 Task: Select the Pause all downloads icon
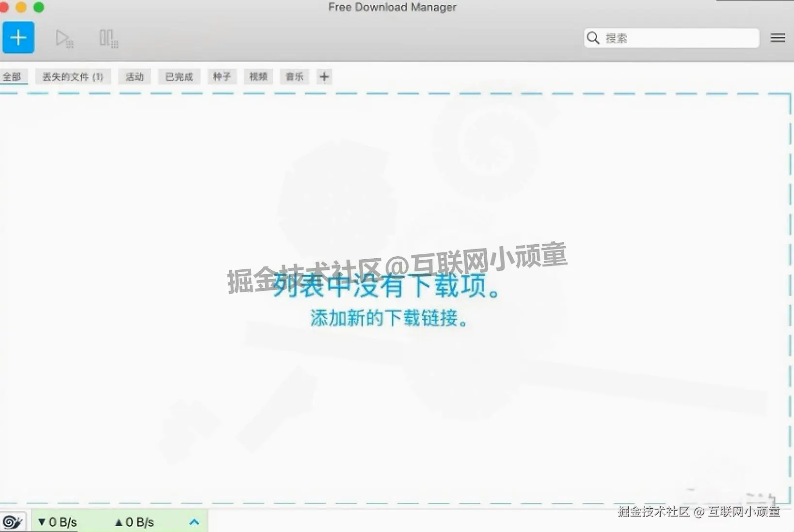coord(108,38)
